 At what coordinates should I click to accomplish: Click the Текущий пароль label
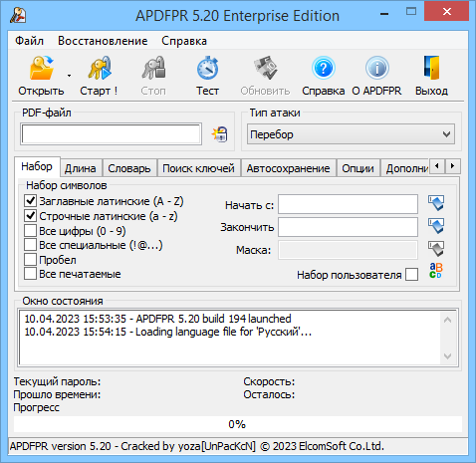coord(57,381)
